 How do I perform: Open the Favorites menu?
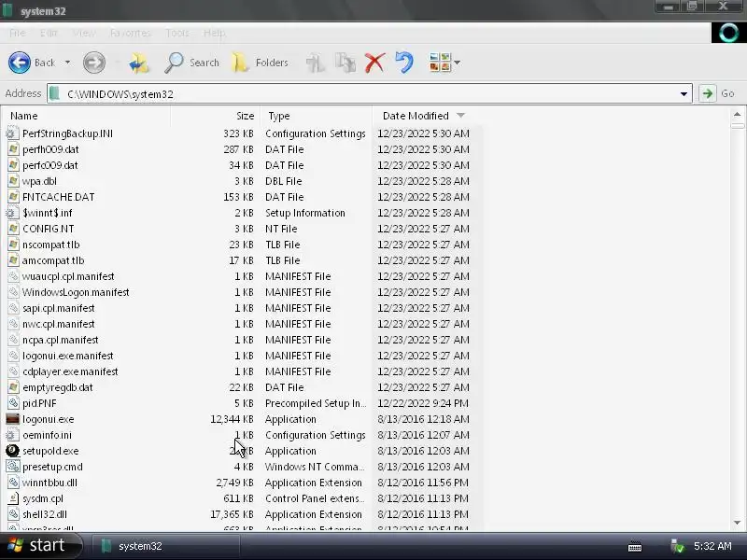coord(130,33)
